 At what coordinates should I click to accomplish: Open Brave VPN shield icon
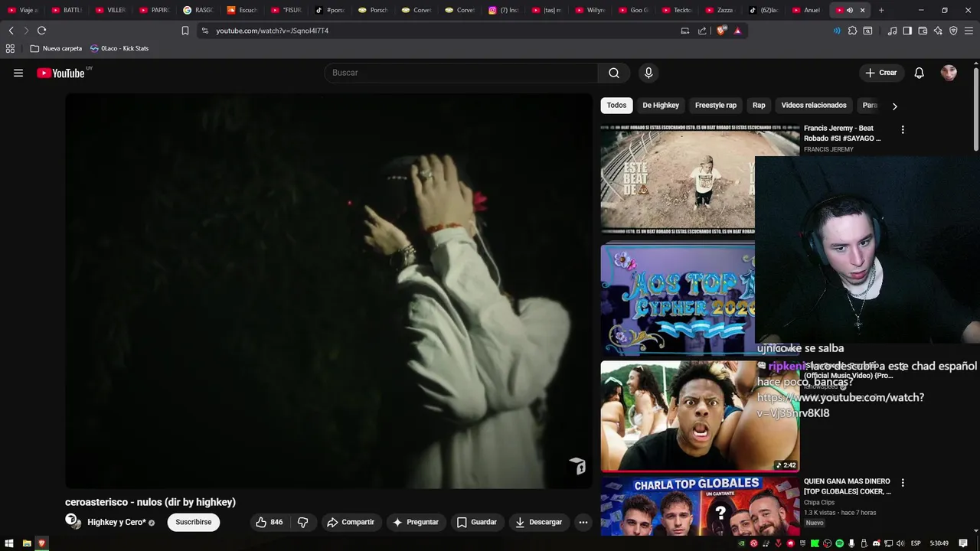coord(953,31)
